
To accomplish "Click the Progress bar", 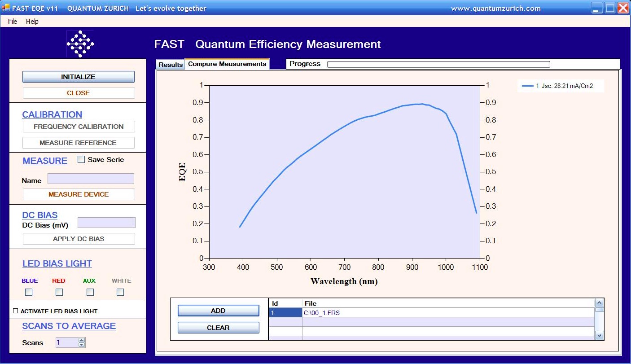I will click(x=438, y=64).
